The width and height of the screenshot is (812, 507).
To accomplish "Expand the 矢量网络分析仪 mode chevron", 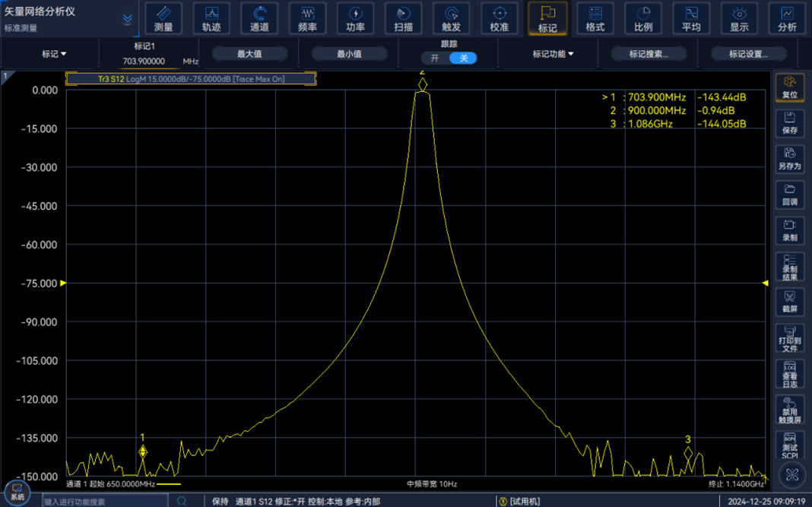I will coord(128,19).
